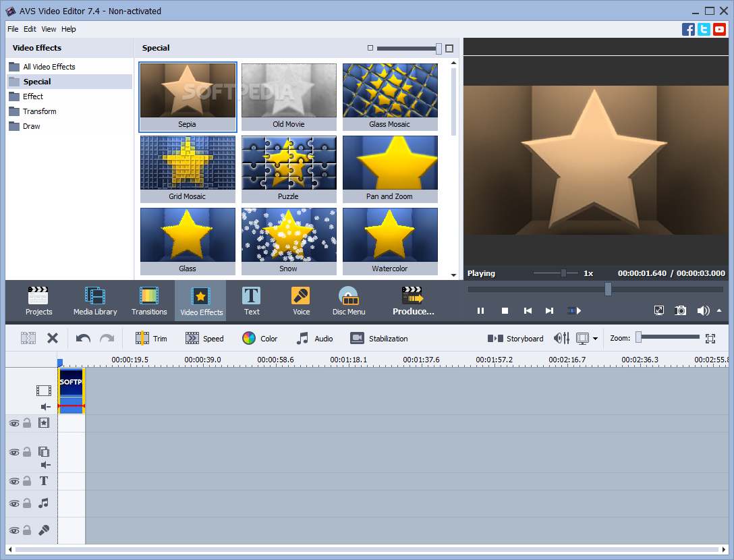Open the Edit menu
Image resolution: width=734 pixels, height=560 pixels.
pos(30,29)
